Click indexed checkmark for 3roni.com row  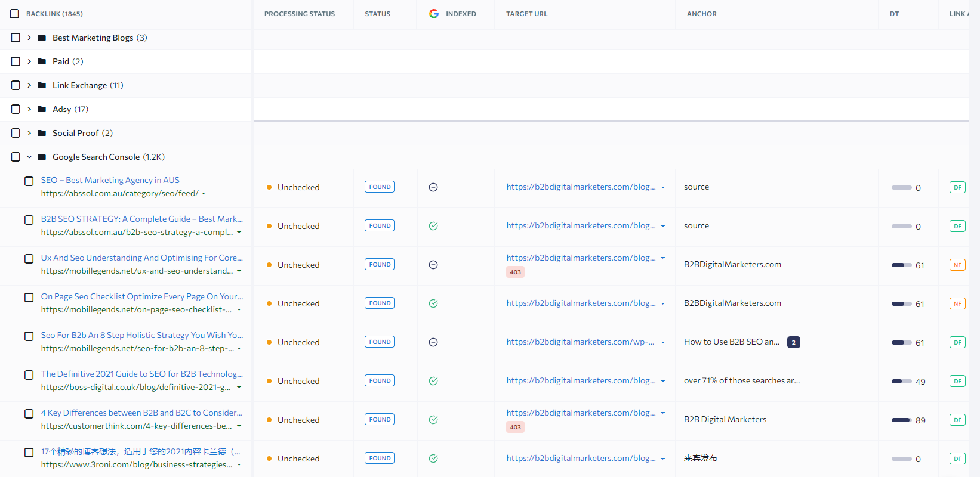(x=433, y=459)
